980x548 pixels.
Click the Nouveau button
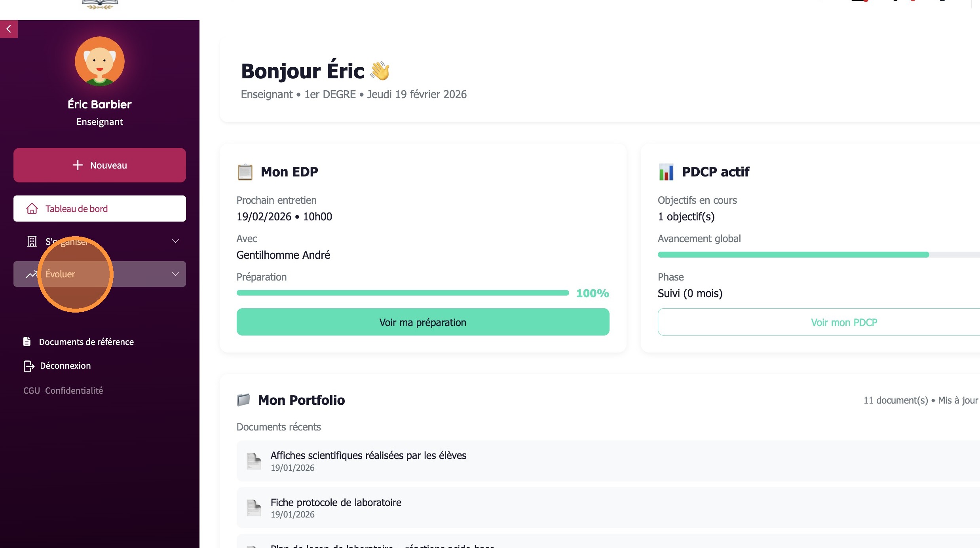100,165
